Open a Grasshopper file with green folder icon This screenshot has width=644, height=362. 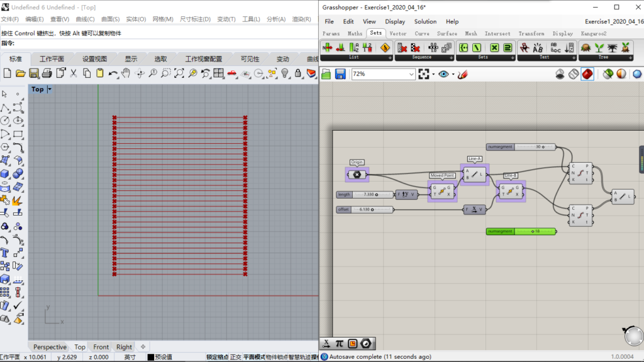326,74
